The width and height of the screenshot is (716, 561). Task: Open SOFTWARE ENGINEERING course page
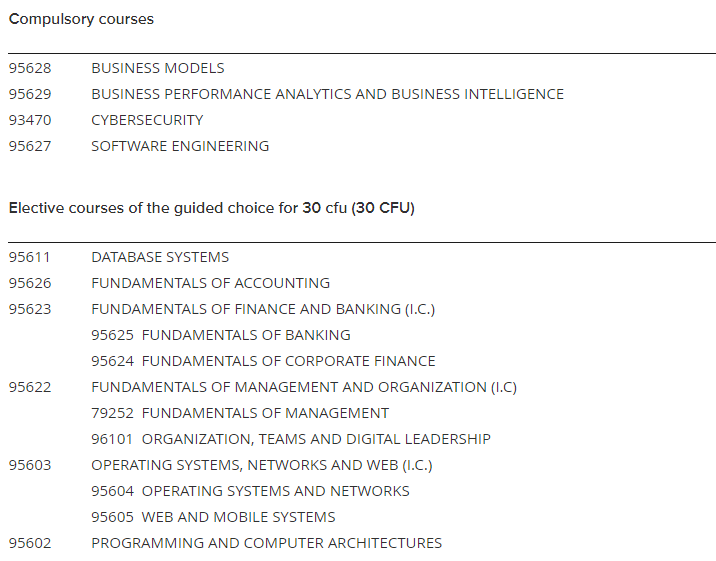tap(180, 146)
